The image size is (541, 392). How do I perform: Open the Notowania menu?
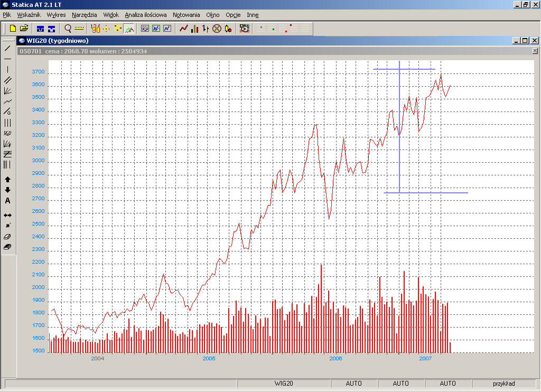tap(186, 15)
